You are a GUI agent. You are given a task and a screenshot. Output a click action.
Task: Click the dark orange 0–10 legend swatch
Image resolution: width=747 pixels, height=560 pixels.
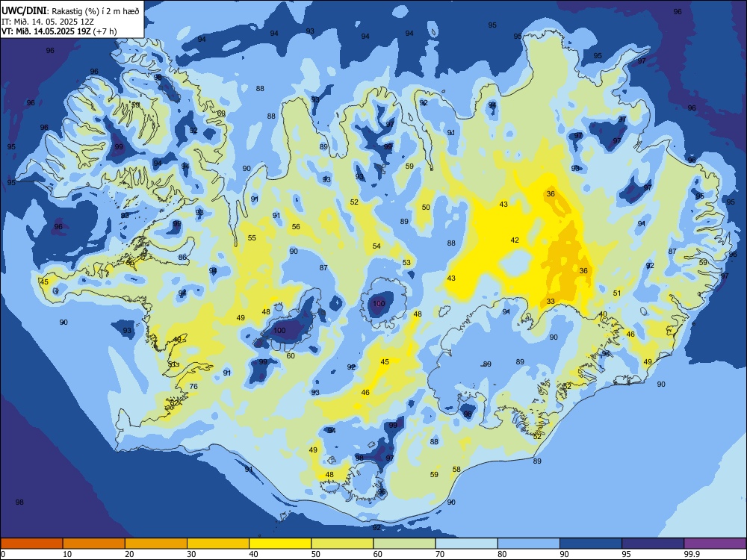(32, 544)
